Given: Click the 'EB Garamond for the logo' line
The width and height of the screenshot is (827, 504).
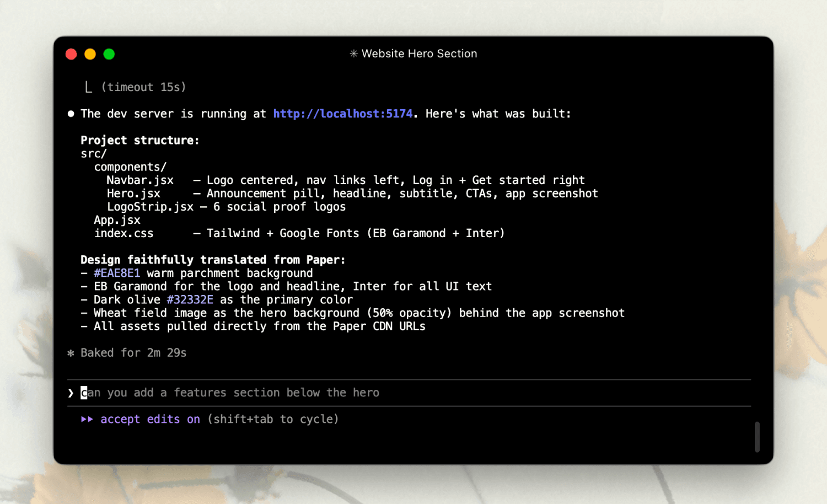Looking at the screenshot, I should pos(286,286).
